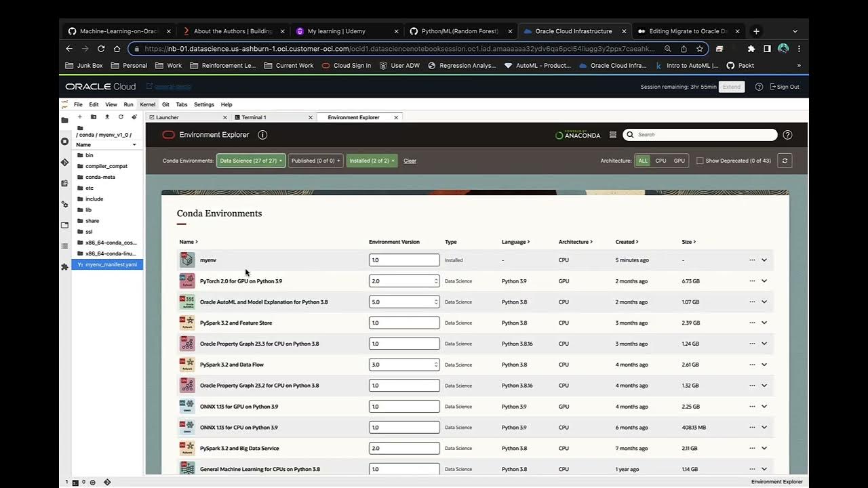Click the myenv environment icon
This screenshot has height=488, width=868.
point(186,260)
